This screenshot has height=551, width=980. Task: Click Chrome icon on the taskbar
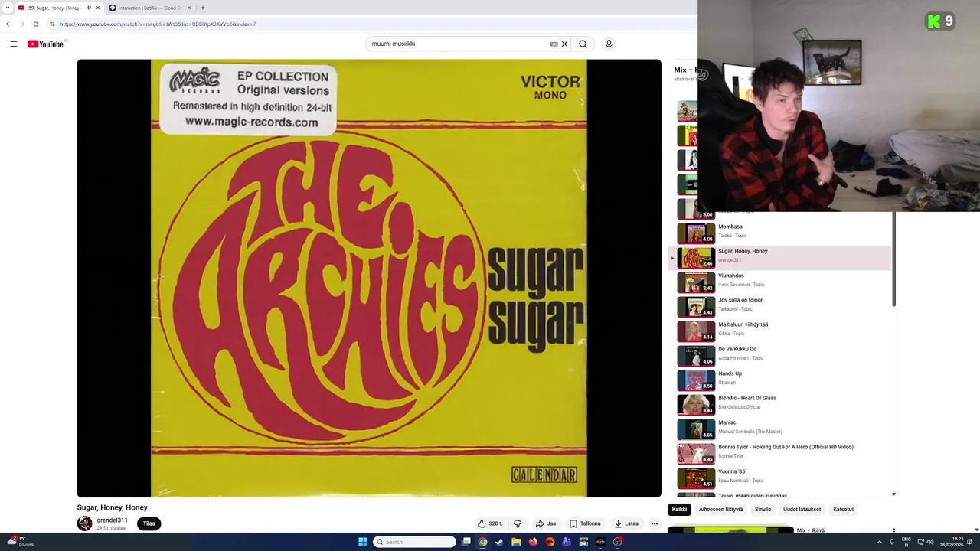[x=482, y=542]
